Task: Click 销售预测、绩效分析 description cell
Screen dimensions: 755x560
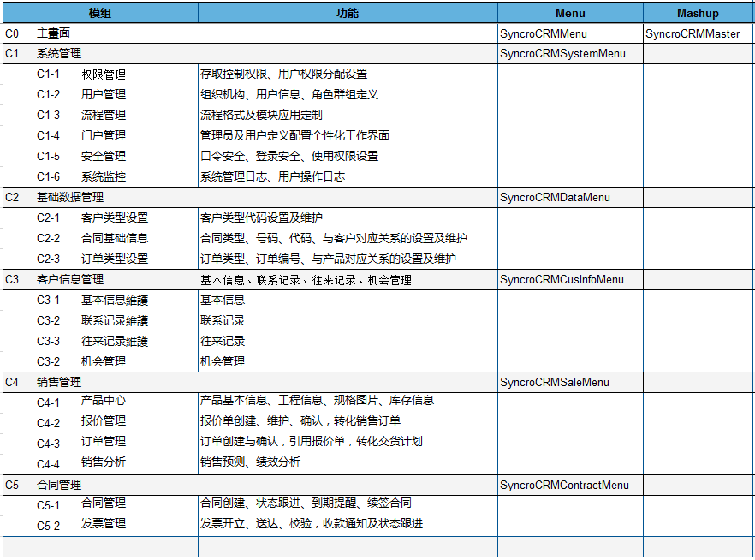Action: tap(348, 462)
